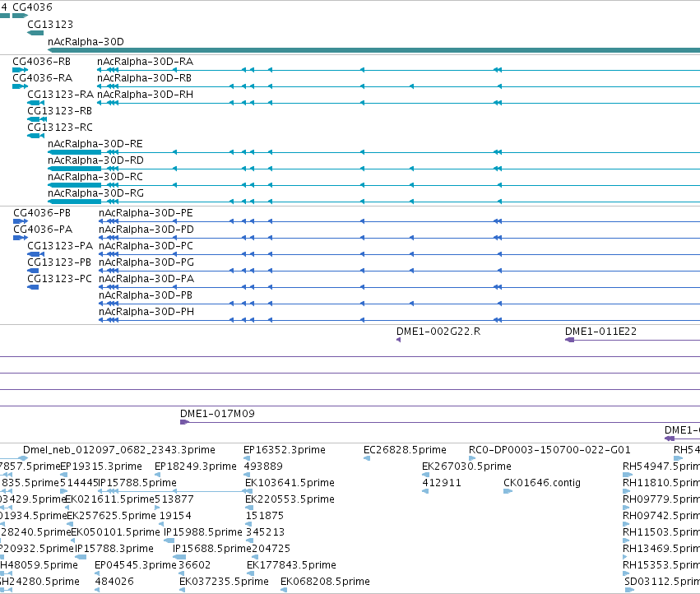
Task: Select the CG4036-PB protein label
Action: pyautogui.click(x=42, y=213)
